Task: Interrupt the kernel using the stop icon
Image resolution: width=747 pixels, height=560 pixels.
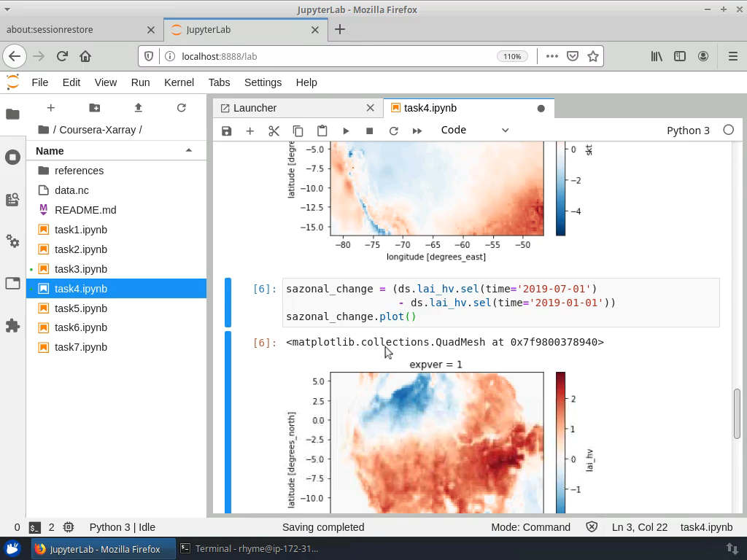Action: [369, 131]
